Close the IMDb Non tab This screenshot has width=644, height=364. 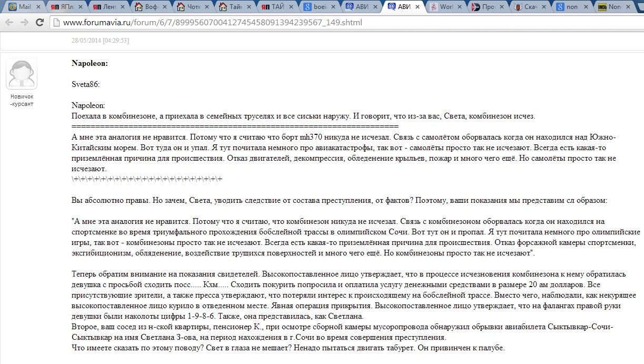click(628, 7)
